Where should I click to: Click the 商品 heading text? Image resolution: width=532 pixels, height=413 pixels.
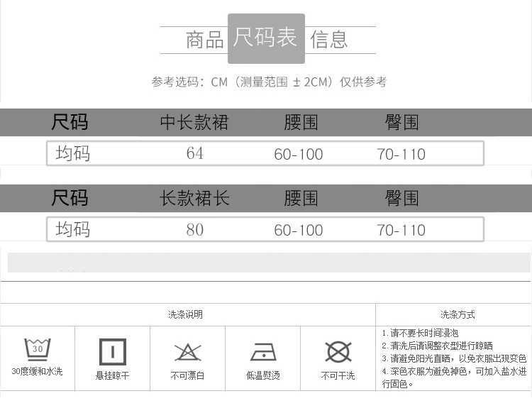coord(204,40)
